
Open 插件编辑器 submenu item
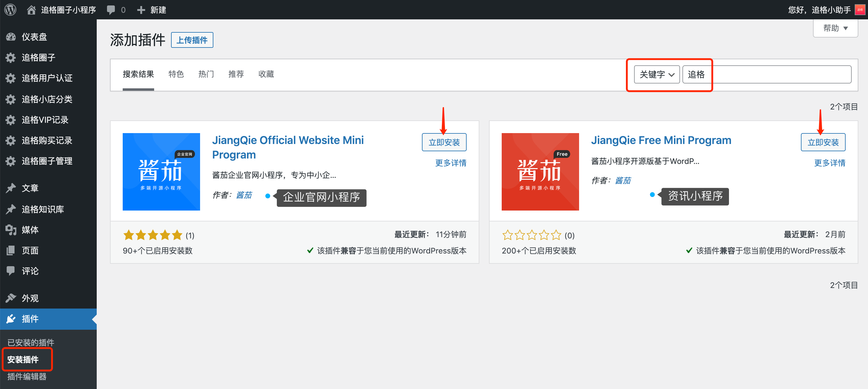coord(27,377)
